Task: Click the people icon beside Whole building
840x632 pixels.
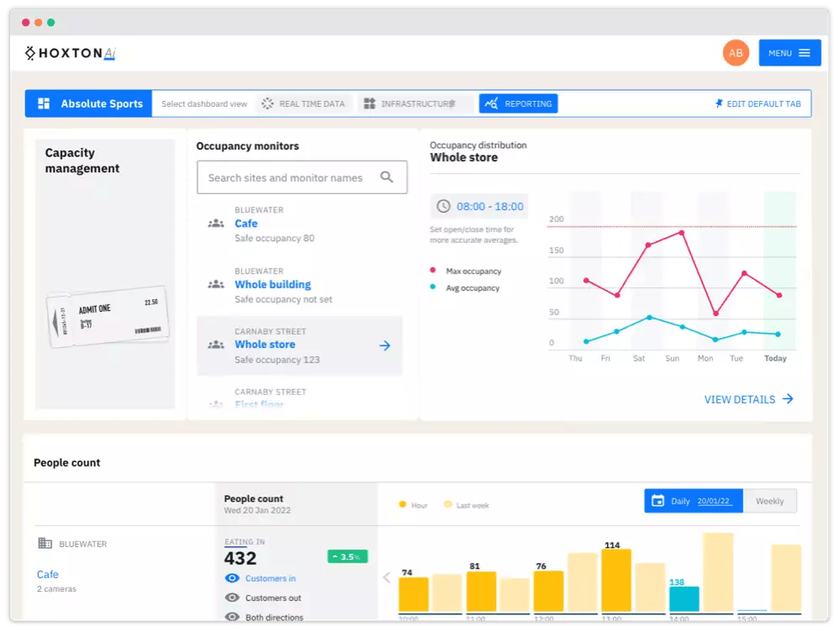Action: pos(216,284)
